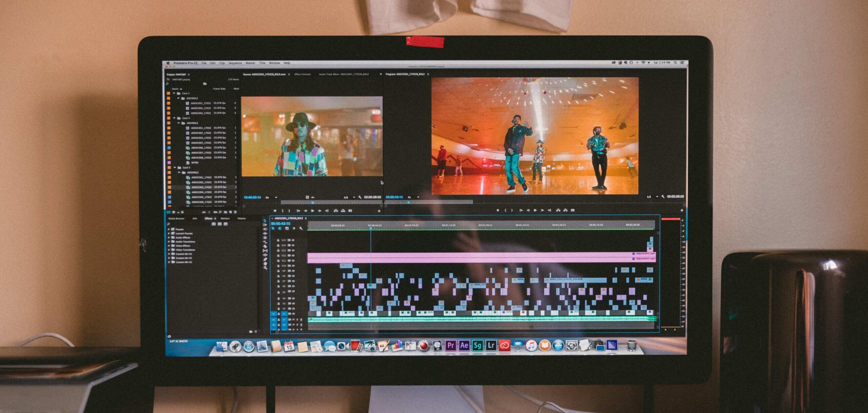The image size is (868, 413).
Task: Select the Zoom tool in tools panel
Action: click(265, 268)
